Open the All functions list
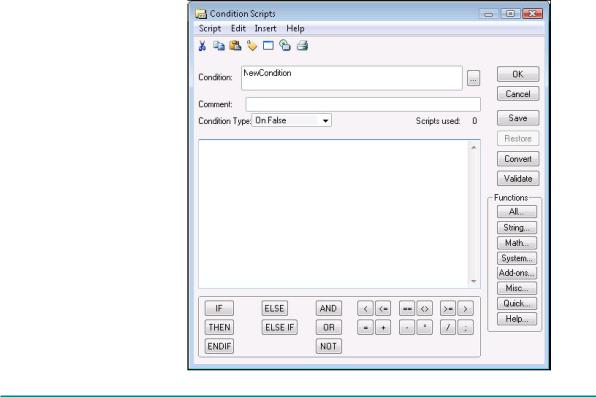Viewport: 596px width, 397px height. coord(517,211)
